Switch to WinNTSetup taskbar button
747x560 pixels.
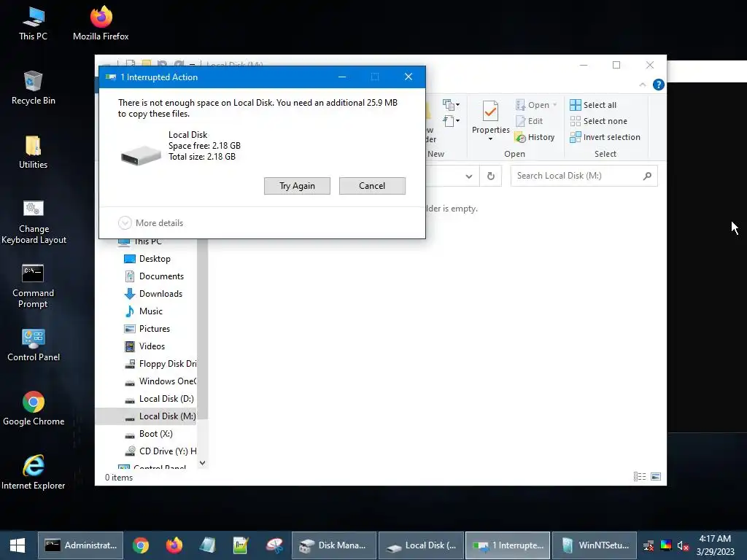point(595,545)
